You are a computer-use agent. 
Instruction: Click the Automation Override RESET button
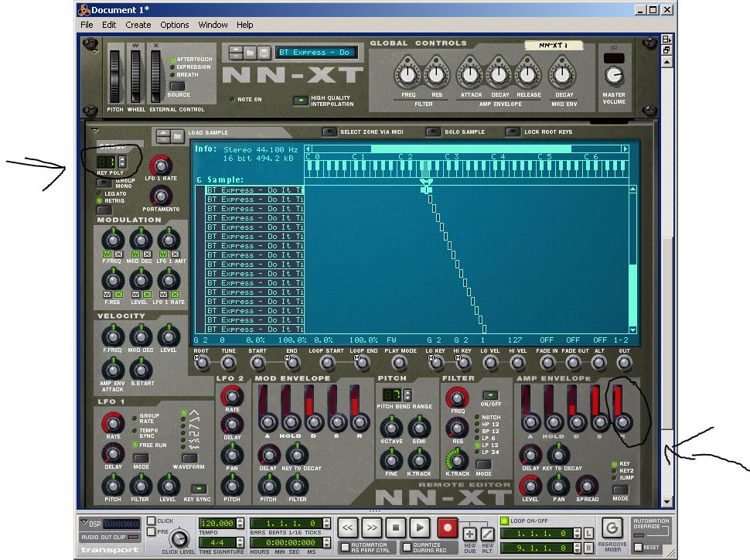(638, 547)
